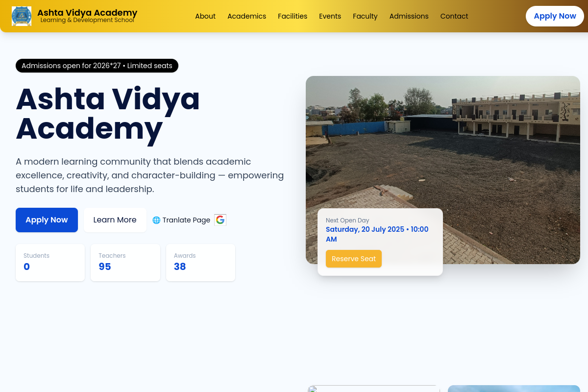Screen dimensions: 588x392
Task: Click the Reserve Seat button
Action: [x=354, y=259]
